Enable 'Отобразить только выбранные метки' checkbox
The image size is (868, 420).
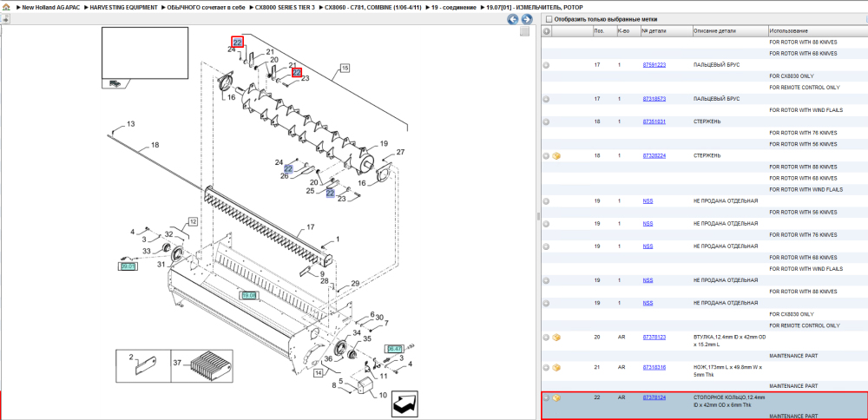tap(549, 19)
